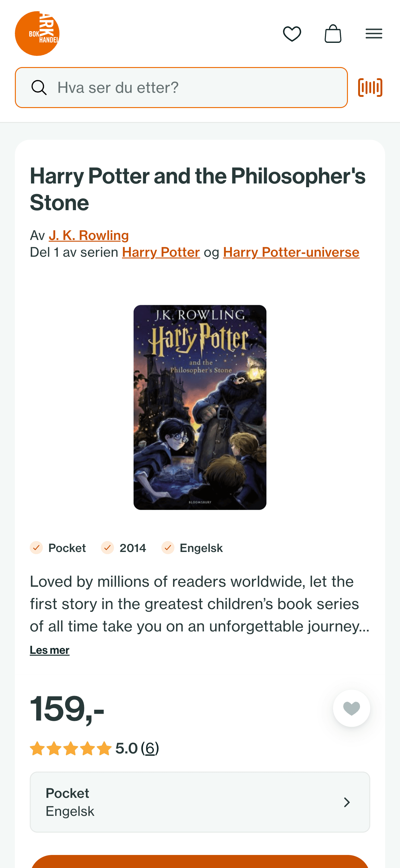Click the search magnifier icon
400x868 pixels.
point(39,88)
